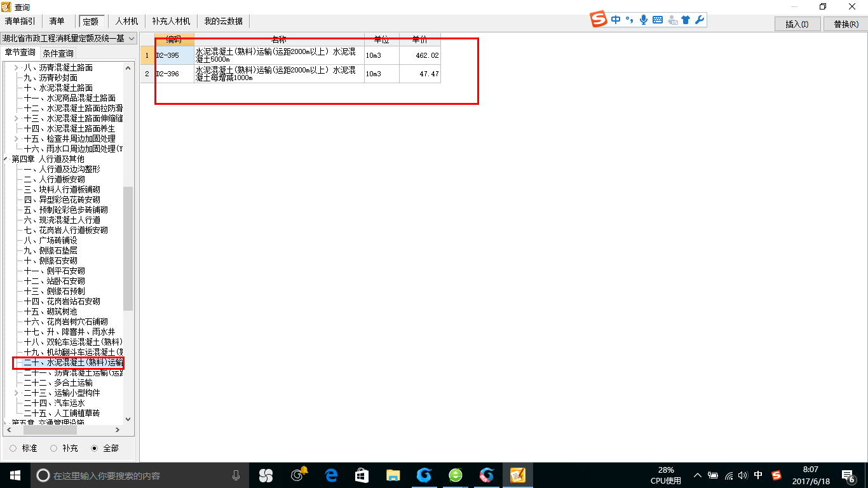The width and height of the screenshot is (868, 488).
Task: Open the Microsoft Store taskbar icon
Action: click(362, 475)
